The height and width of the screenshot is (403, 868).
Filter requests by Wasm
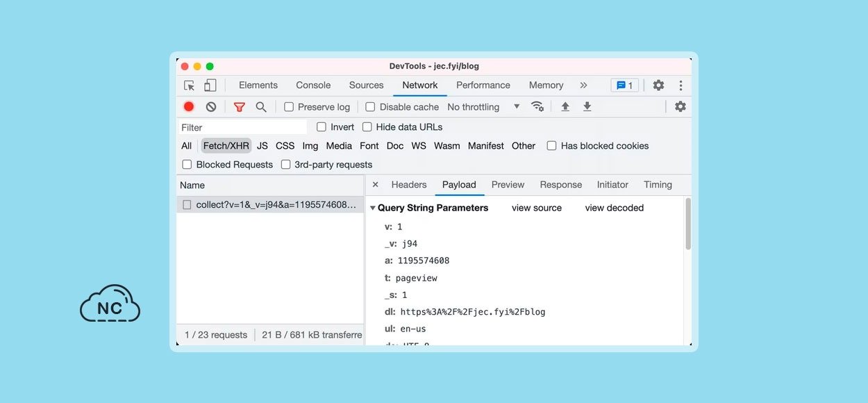click(447, 146)
